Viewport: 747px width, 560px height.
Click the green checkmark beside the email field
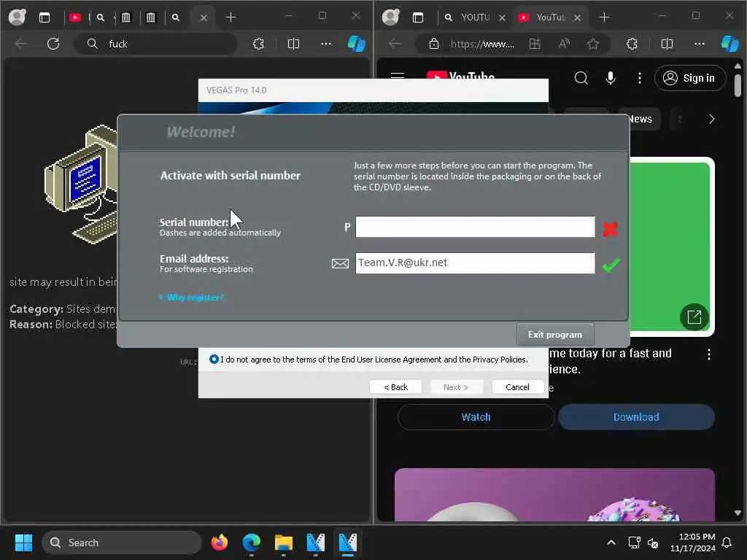coord(611,265)
